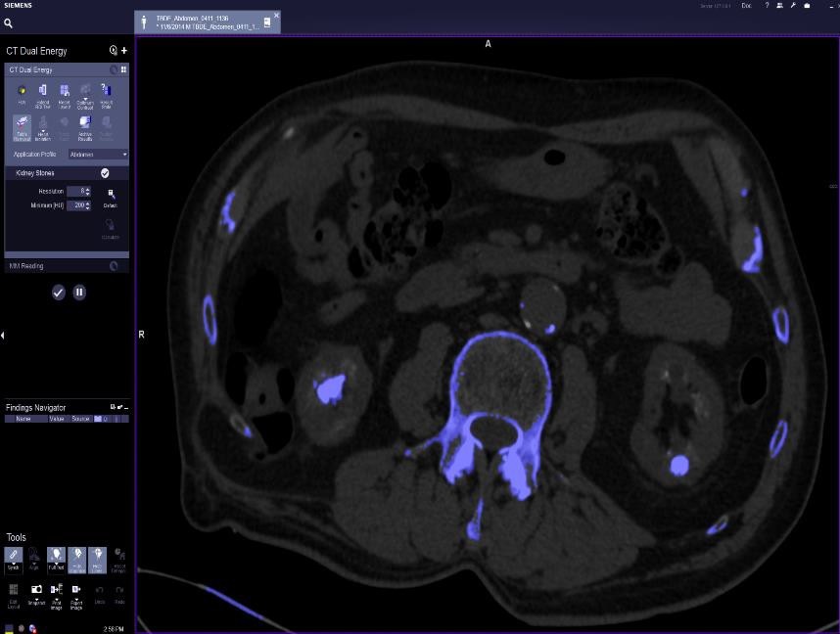Click the round checkmark complete button
The height and width of the screenshot is (634, 840).
click(x=59, y=292)
